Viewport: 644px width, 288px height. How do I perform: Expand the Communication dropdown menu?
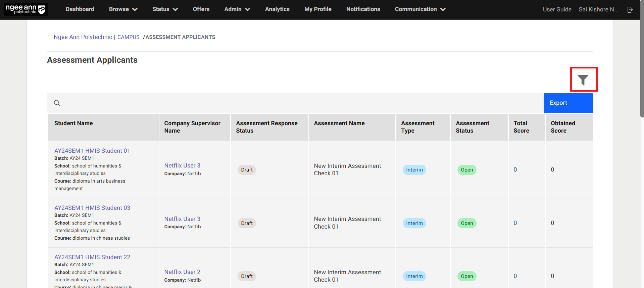point(420,9)
